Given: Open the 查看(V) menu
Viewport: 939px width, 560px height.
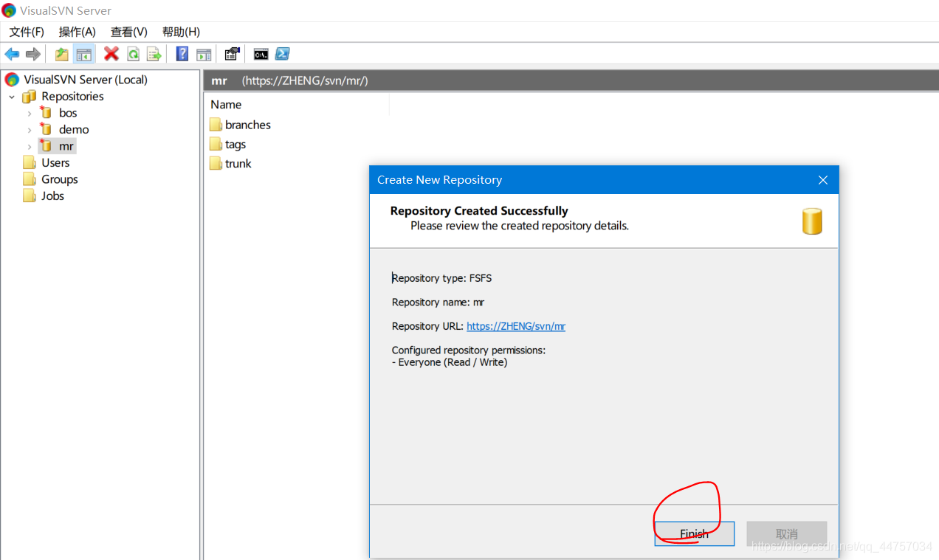Looking at the screenshot, I should point(129,32).
